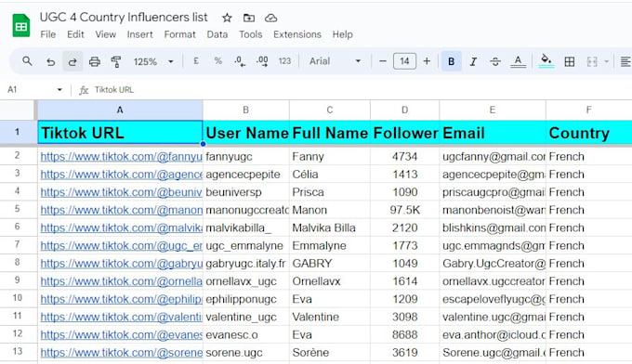This screenshot has width=632, height=364.
Task: Open the Arial font dropdown
Action: point(335,61)
